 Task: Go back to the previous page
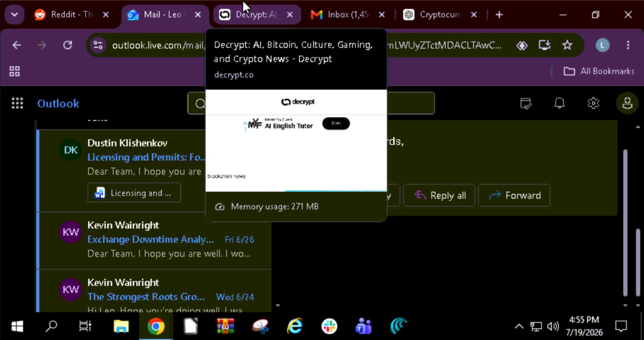click(x=17, y=45)
